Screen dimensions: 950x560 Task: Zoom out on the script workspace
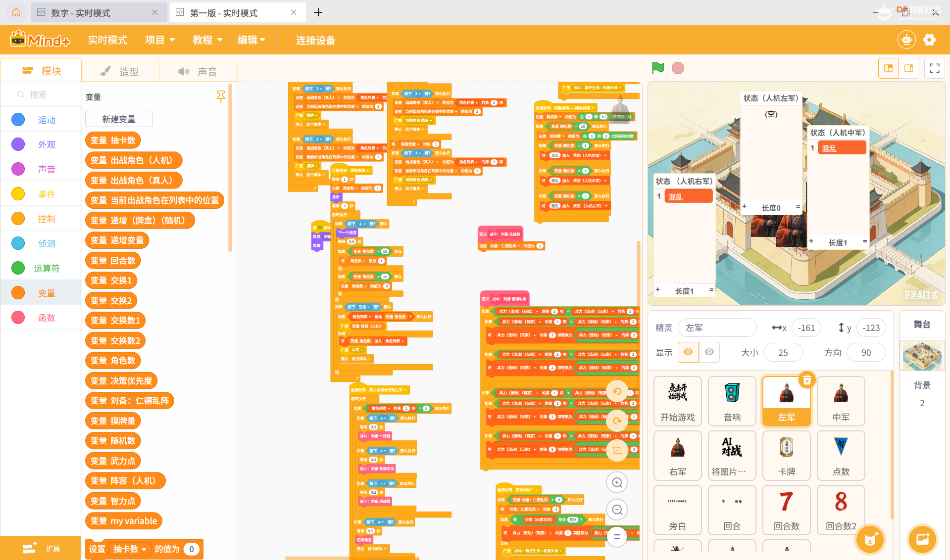pyautogui.click(x=617, y=510)
